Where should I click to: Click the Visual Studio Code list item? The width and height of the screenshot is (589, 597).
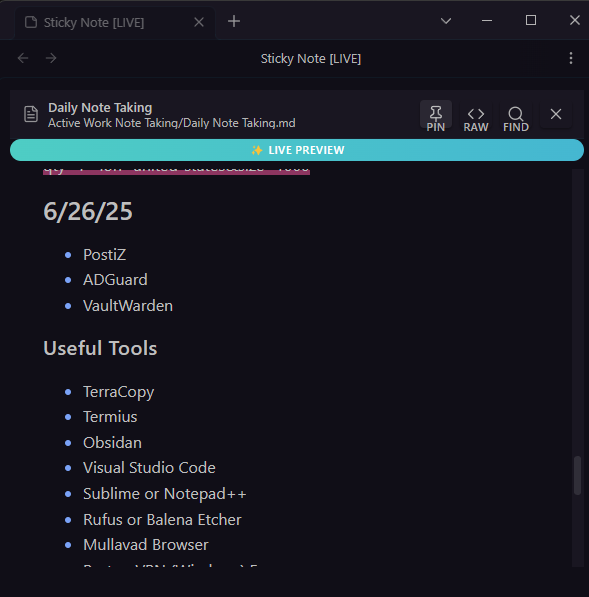tap(149, 468)
